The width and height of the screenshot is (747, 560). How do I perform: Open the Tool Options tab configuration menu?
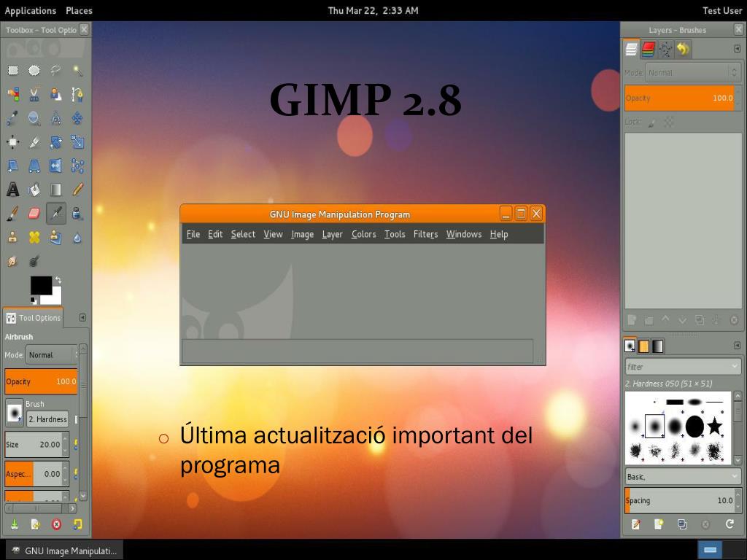pos(82,318)
